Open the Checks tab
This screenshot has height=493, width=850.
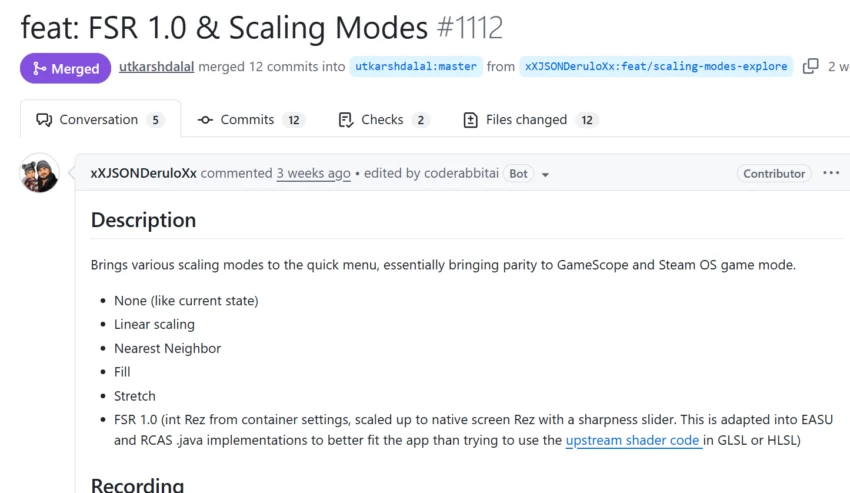pyautogui.click(x=384, y=119)
